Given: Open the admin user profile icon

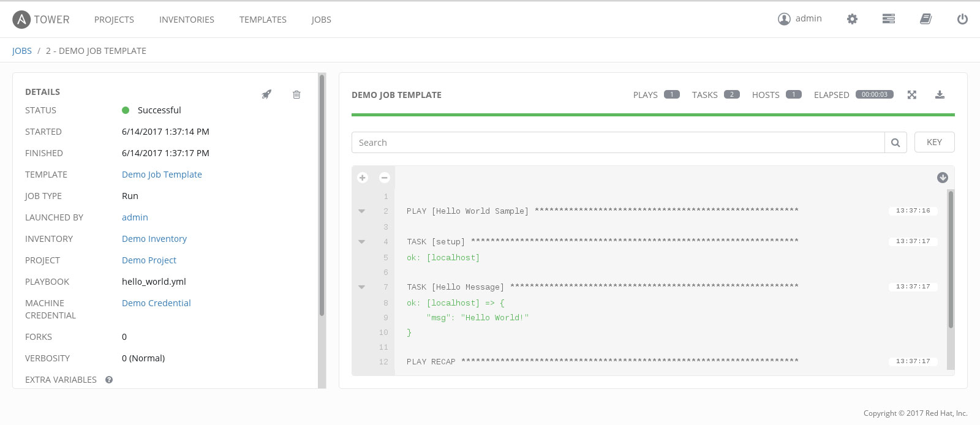Looking at the screenshot, I should coord(784,19).
